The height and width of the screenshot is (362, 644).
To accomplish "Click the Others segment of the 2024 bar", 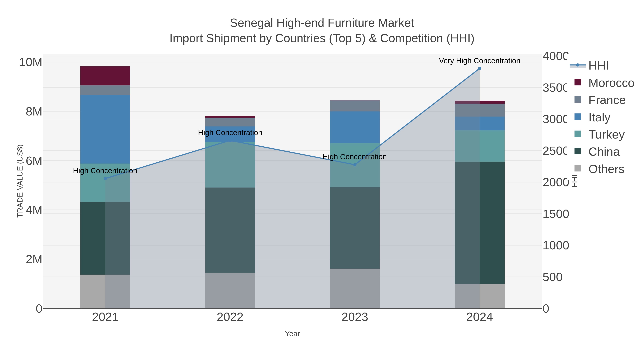I will (479, 296).
